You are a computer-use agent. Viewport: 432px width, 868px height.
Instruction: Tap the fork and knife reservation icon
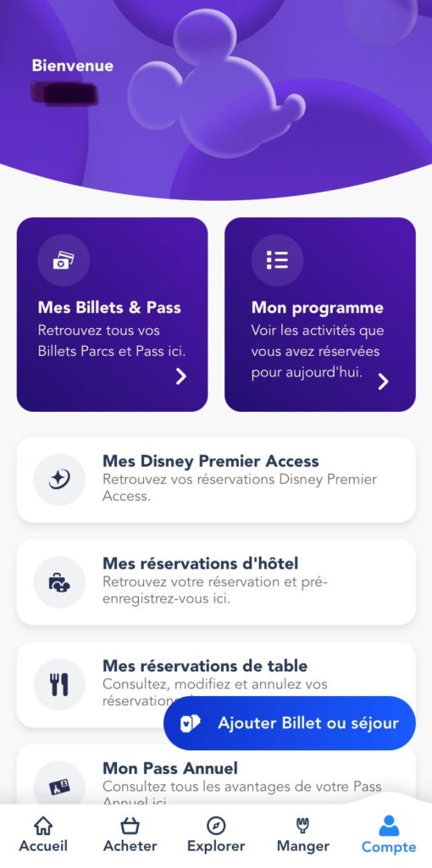(x=59, y=685)
